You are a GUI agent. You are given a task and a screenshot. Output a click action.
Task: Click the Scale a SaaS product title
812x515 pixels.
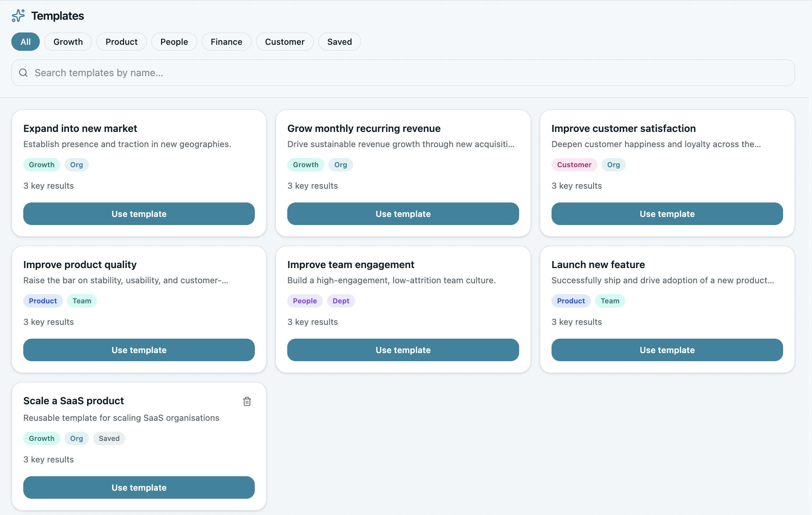(74, 401)
